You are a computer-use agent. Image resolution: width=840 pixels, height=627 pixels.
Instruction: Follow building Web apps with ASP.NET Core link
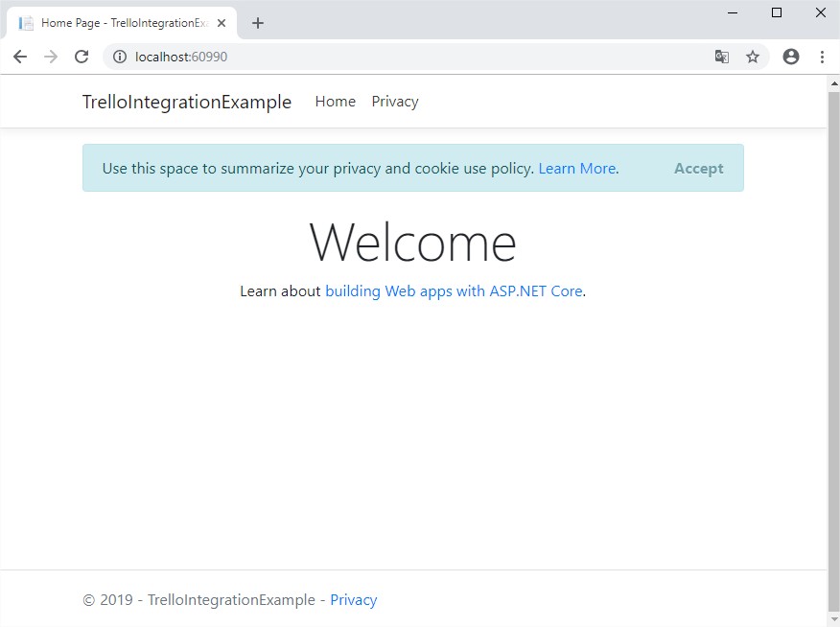454,290
